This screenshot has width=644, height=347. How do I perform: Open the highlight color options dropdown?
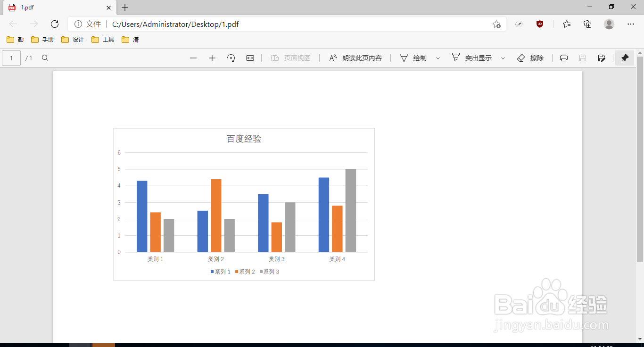503,58
